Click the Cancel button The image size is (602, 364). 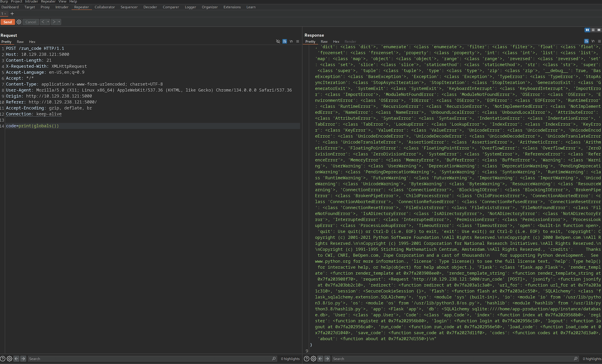30,22
